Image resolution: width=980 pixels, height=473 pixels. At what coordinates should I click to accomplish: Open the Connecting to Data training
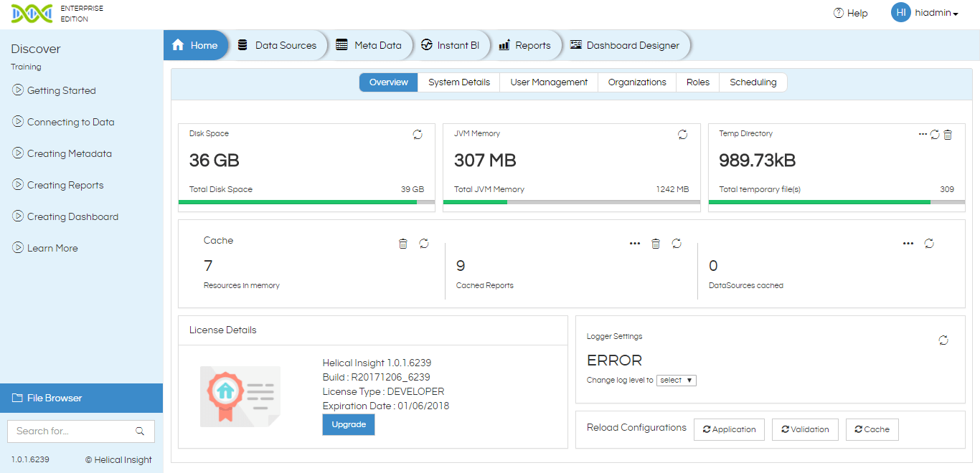pyautogui.click(x=64, y=122)
